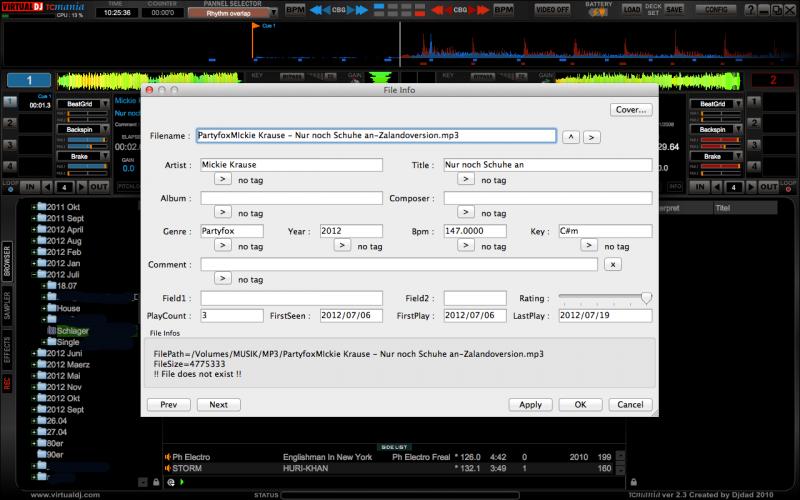Toggle left deck LOOP indicator
This screenshot has height=500, width=800.
click(x=10, y=187)
